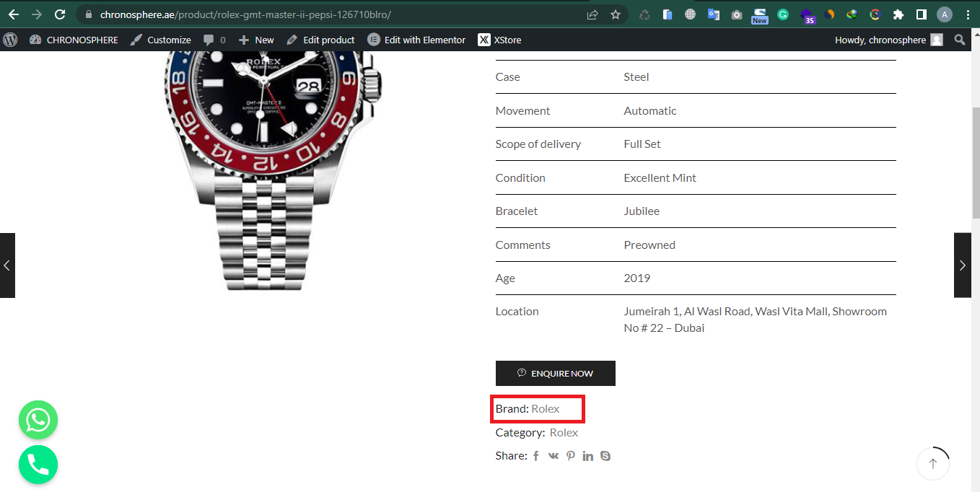Share the product on LinkedIn
The image size is (980, 492).
588,456
